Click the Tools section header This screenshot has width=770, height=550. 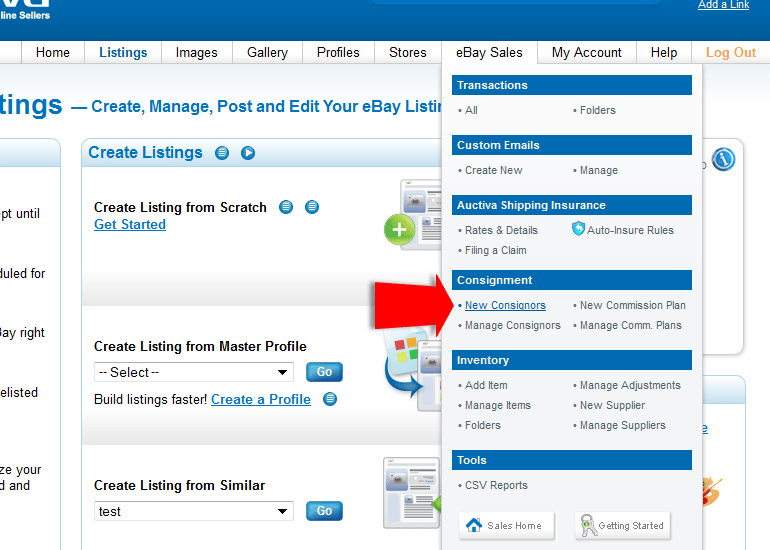point(572,460)
